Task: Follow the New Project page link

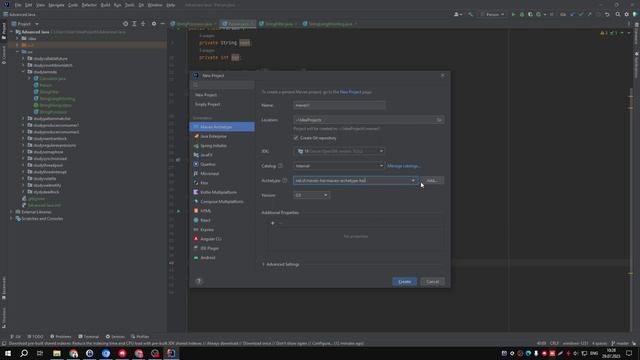Action: point(351,92)
